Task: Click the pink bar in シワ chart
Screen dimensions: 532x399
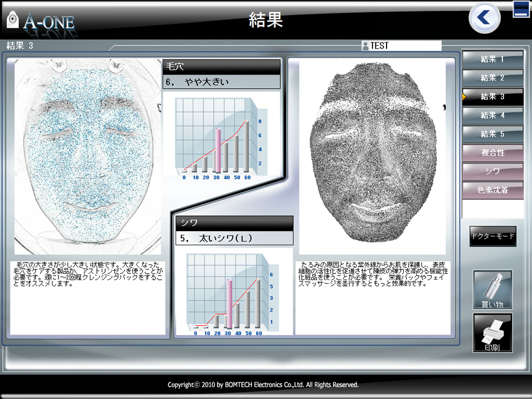Action: (230, 303)
